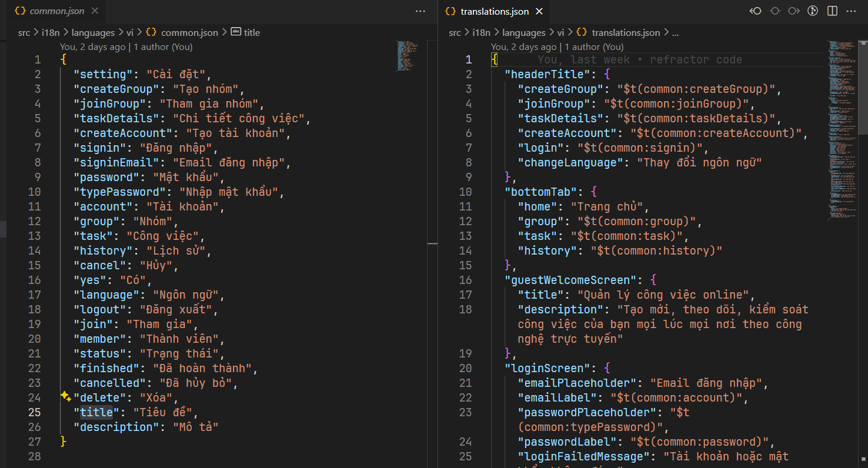Image resolution: width=868 pixels, height=468 pixels.
Task: Click the "signinEmail" key in common.json
Action: (116, 162)
